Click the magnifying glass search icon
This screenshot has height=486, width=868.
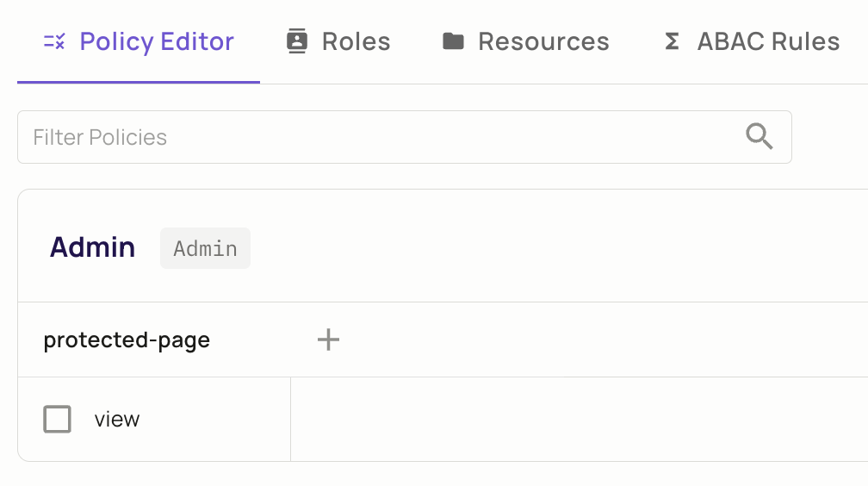[759, 136]
